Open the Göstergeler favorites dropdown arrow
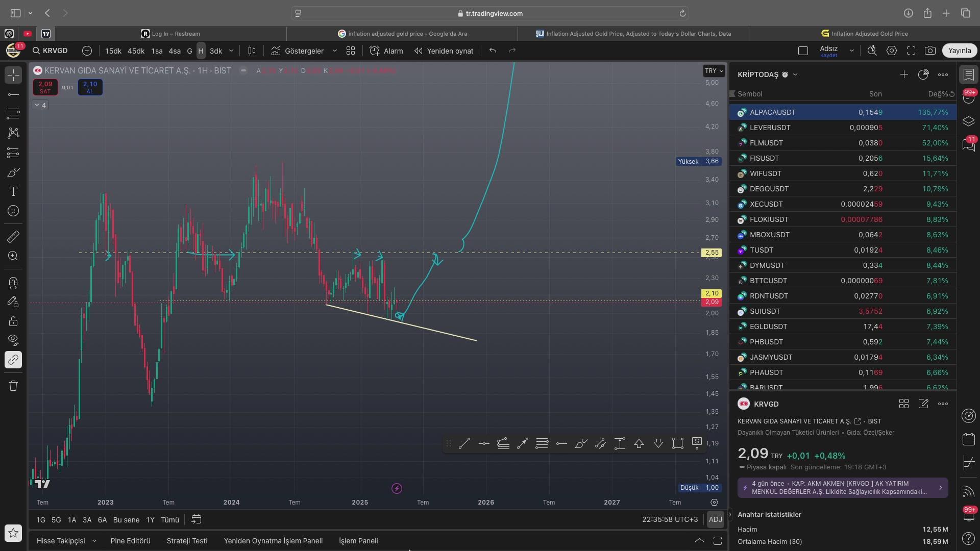980x551 pixels. tap(334, 51)
